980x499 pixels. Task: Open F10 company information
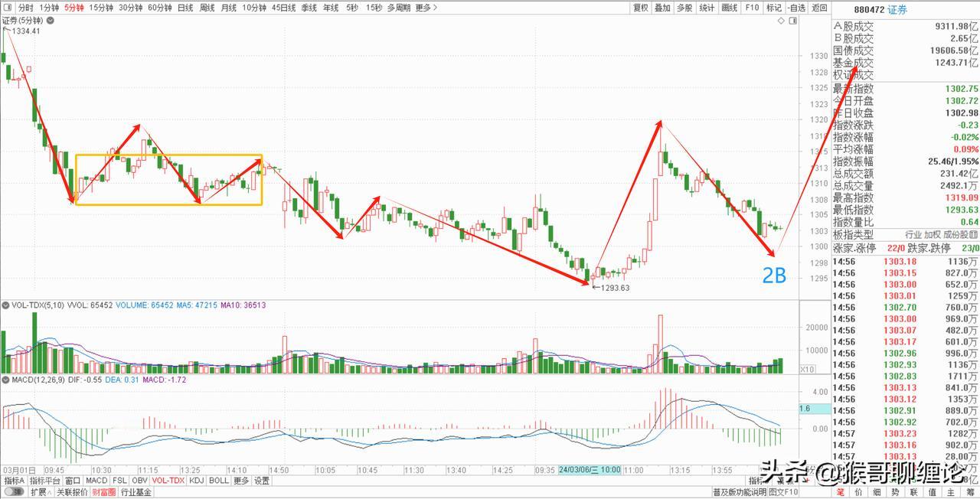pyautogui.click(x=752, y=8)
